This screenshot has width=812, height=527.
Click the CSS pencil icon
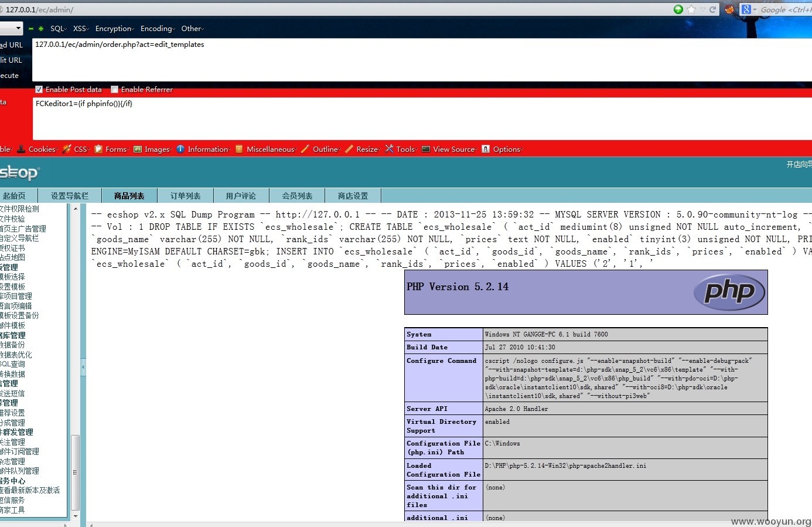tap(67, 149)
